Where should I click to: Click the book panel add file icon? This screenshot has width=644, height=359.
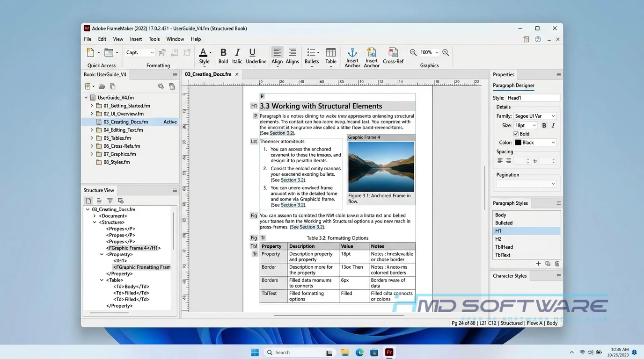pyautogui.click(x=88, y=86)
